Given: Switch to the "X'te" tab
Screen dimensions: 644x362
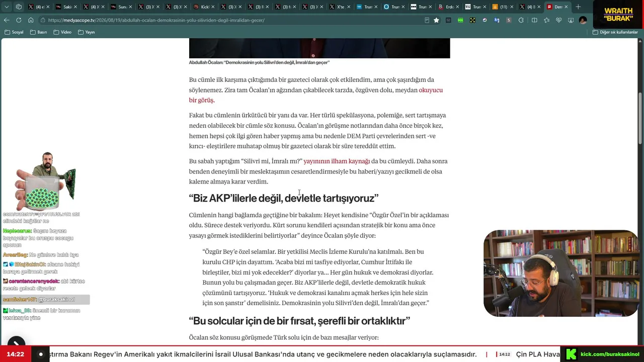Looking at the screenshot, I should [340, 7].
